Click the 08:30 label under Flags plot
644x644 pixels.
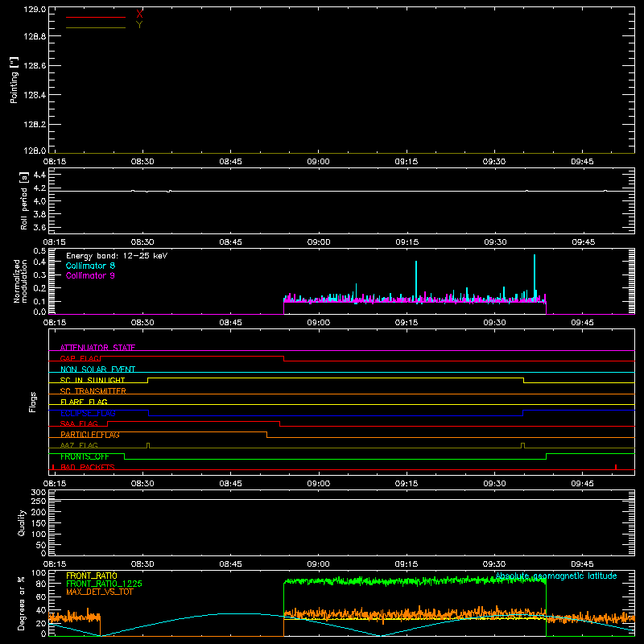(x=142, y=484)
